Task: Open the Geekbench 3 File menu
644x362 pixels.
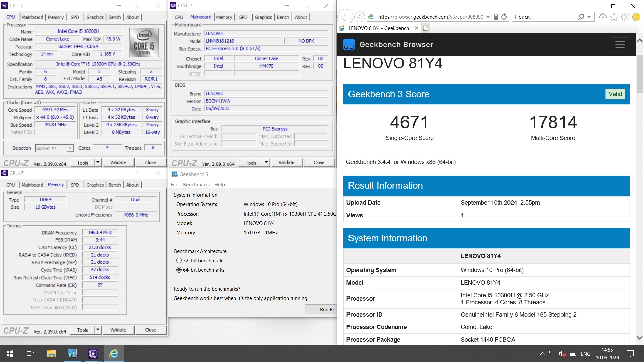Action: tap(174, 184)
